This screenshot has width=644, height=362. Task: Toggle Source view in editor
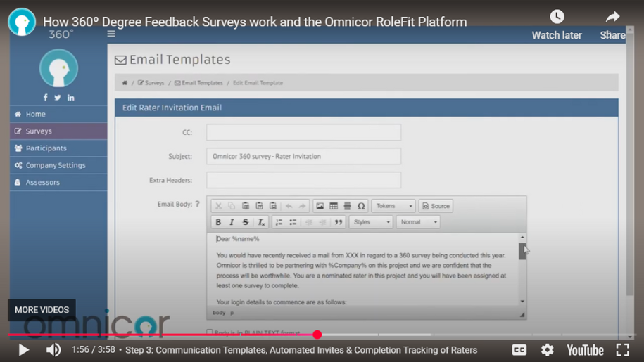(436, 206)
